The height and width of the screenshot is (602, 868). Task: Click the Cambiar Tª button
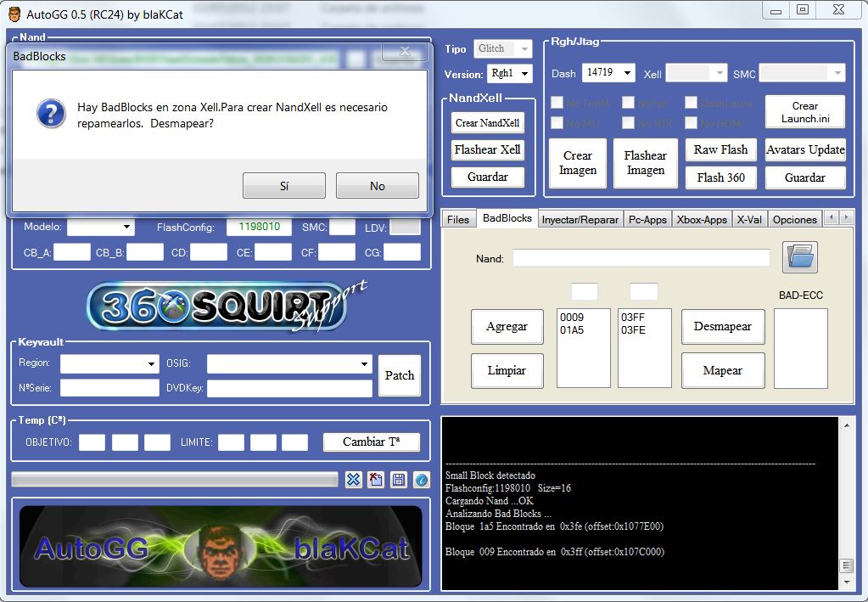[371, 442]
